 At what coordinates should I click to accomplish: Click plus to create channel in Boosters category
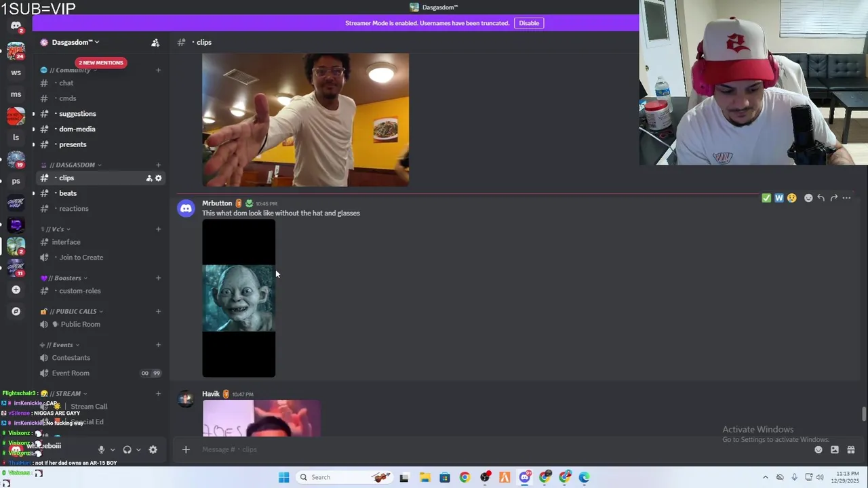pos(158,278)
